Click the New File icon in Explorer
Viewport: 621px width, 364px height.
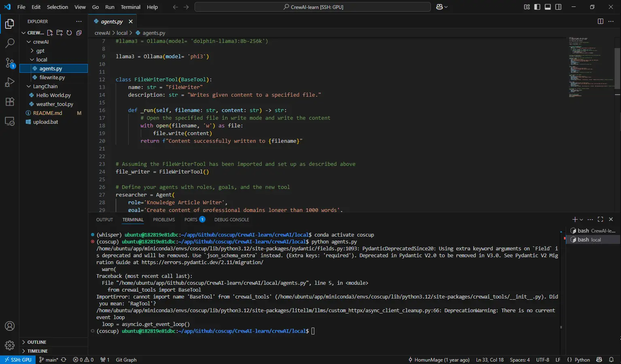coord(50,33)
